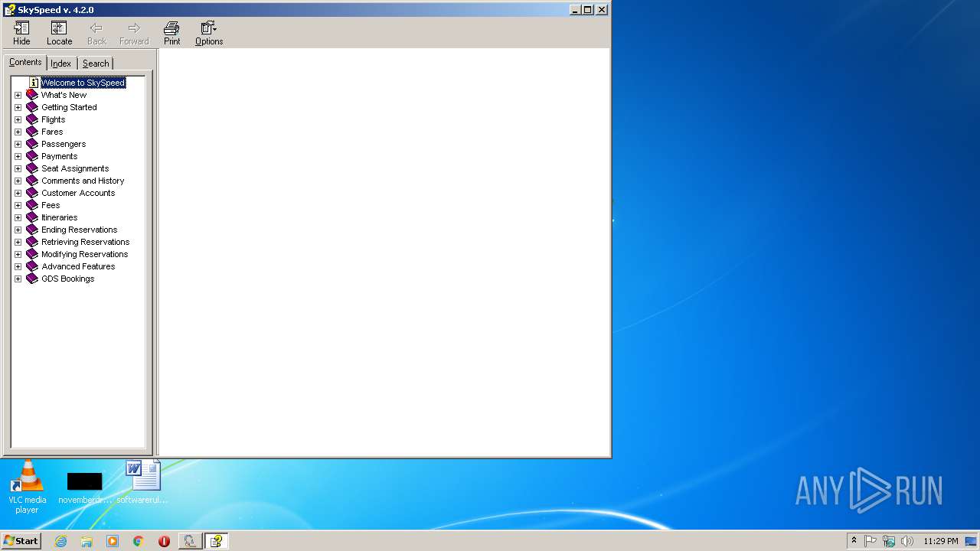Expand the What's New topic
This screenshot has height=551, width=980.
click(x=18, y=95)
